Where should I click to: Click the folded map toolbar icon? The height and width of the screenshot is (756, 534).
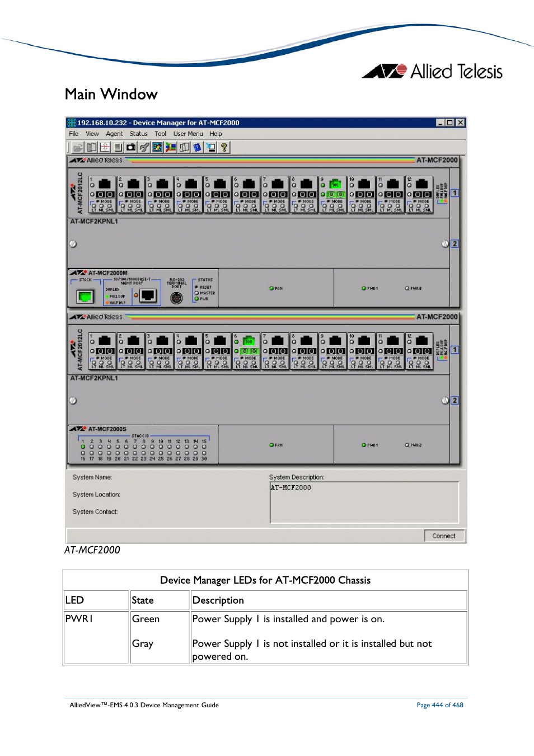pyautogui.click(x=184, y=147)
